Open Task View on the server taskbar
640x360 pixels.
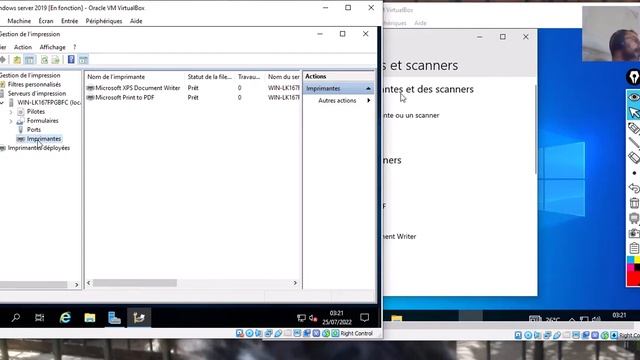(x=40, y=317)
